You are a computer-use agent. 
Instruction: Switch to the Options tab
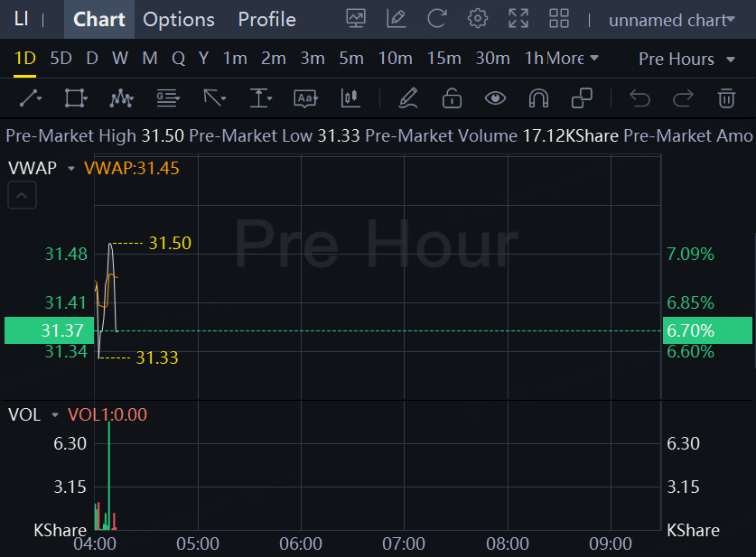point(179,20)
